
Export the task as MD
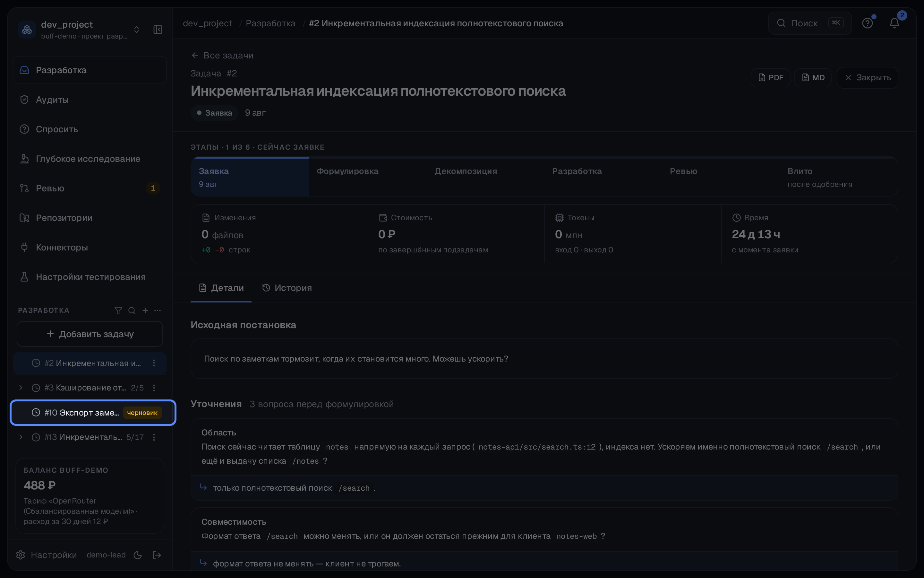813,78
